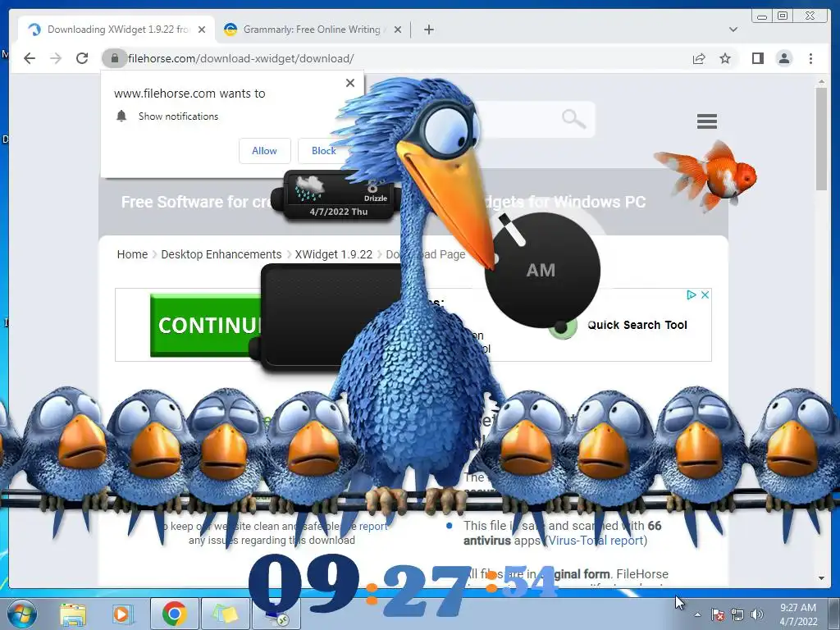Viewport: 840px width, 630px height.
Task: Open site info via the padlock icon
Action: pyautogui.click(x=114, y=58)
